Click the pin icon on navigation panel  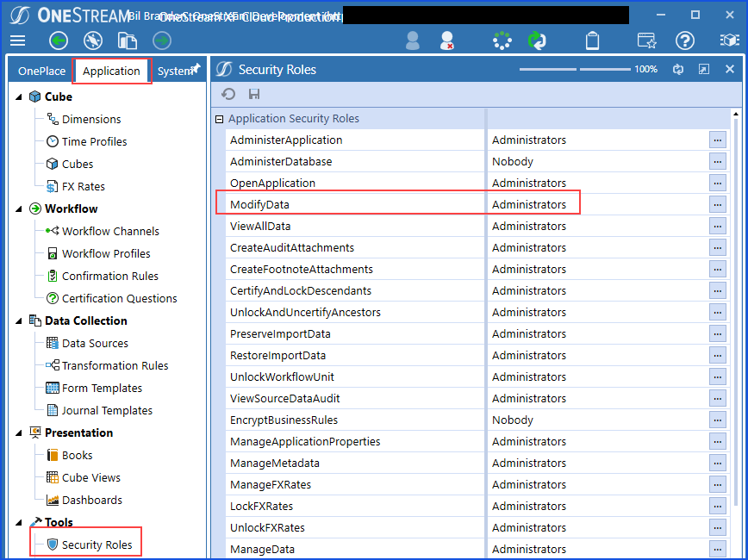[x=196, y=68]
